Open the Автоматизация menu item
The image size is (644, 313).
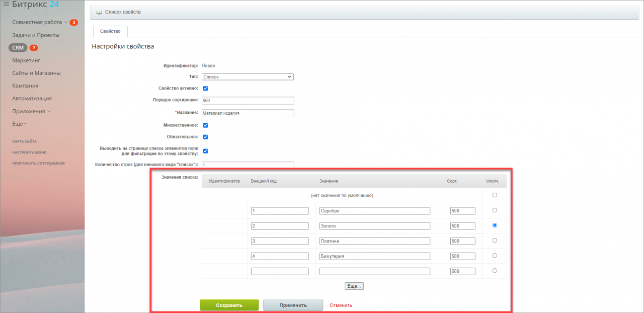click(32, 99)
